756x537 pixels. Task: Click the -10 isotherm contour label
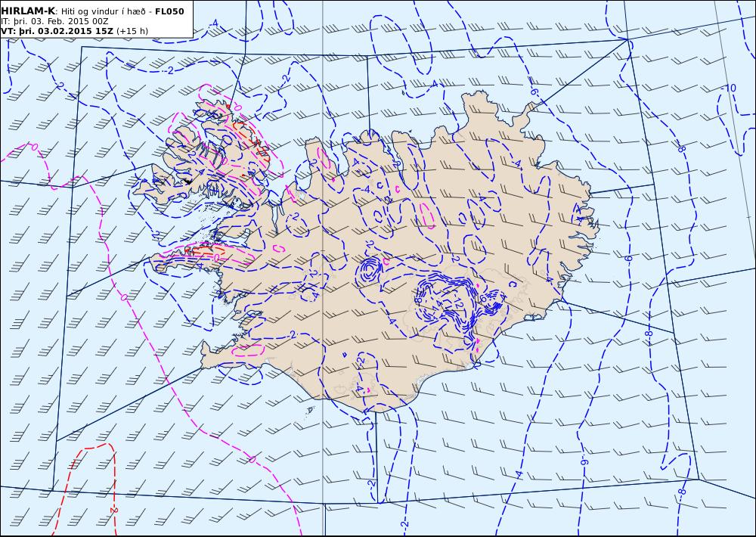click(730, 88)
